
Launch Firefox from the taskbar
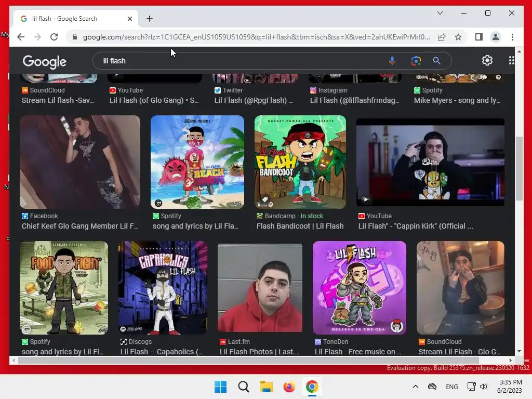point(289,387)
